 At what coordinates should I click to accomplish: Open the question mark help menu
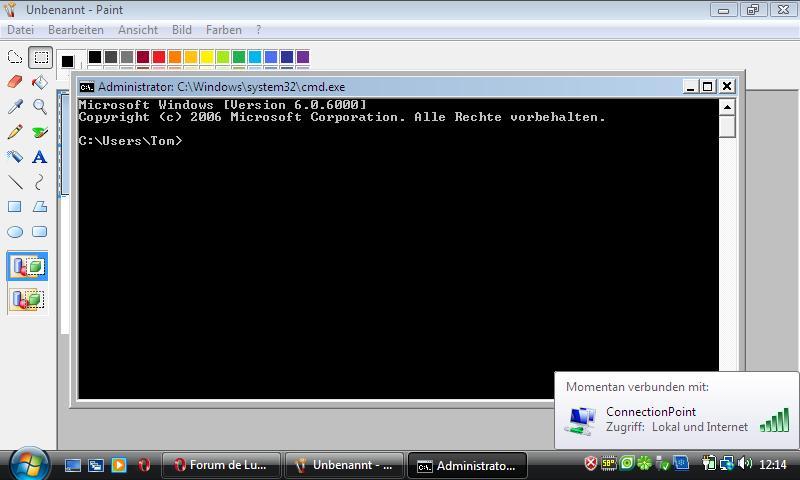[x=259, y=30]
